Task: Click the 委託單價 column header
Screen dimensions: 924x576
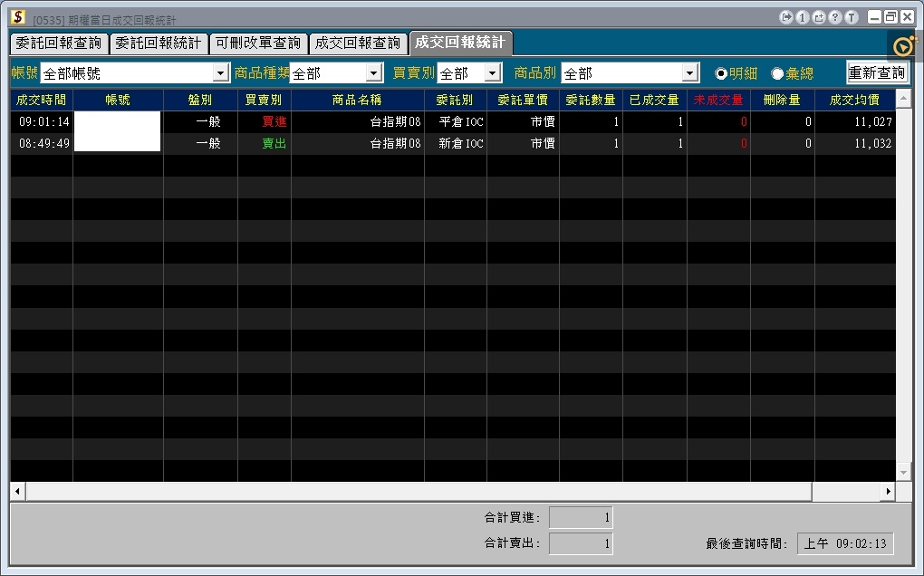Action: [x=523, y=101]
